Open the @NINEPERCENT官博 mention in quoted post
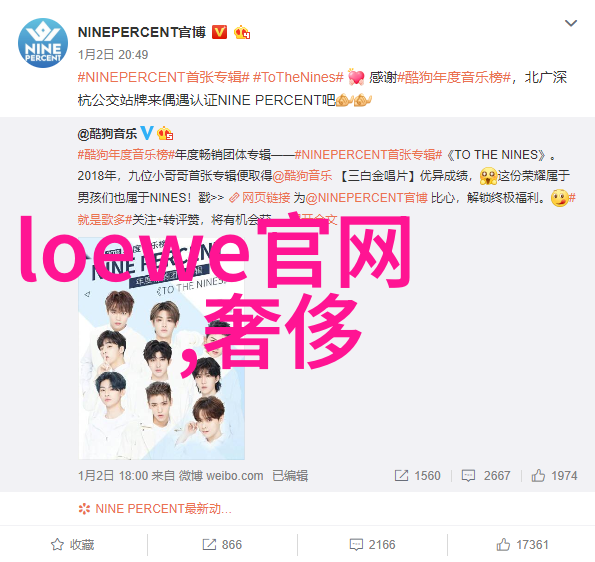 point(367,198)
